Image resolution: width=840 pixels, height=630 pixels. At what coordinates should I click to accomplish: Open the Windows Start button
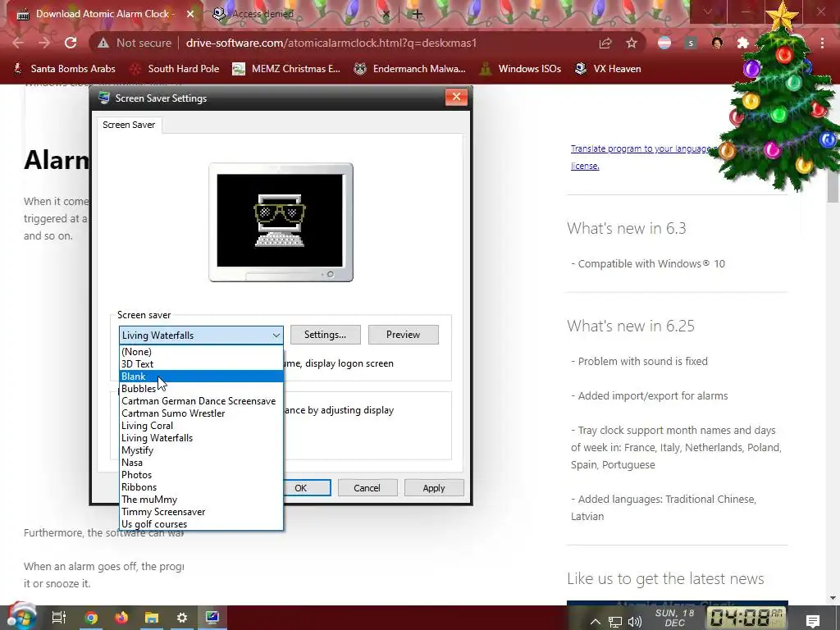click(x=21, y=617)
